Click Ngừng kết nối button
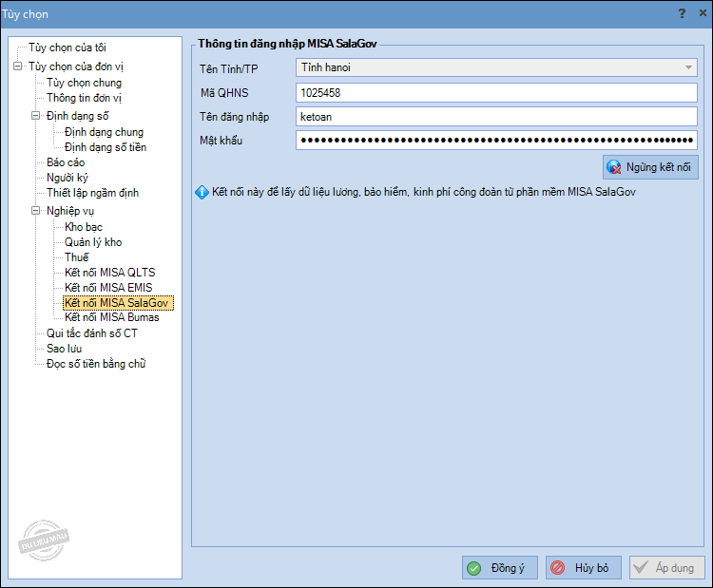 (x=650, y=167)
